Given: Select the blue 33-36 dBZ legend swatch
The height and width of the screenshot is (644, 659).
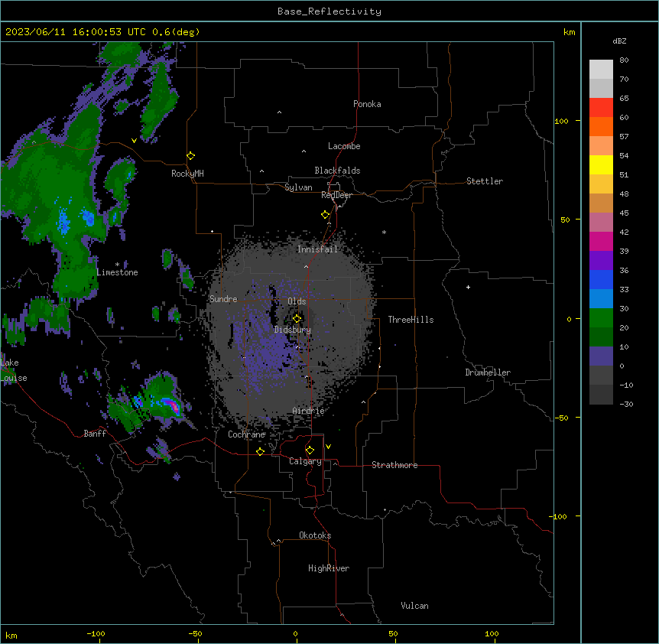Looking at the screenshot, I should pyautogui.click(x=601, y=279).
